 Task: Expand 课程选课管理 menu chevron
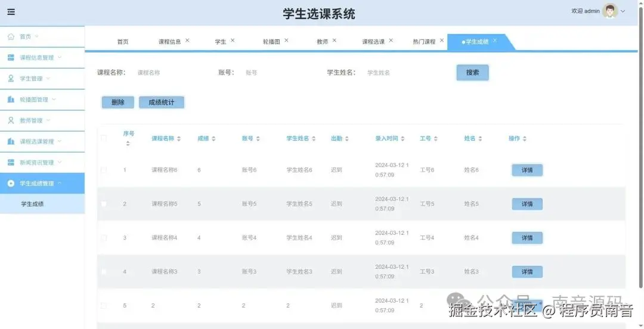(x=60, y=141)
